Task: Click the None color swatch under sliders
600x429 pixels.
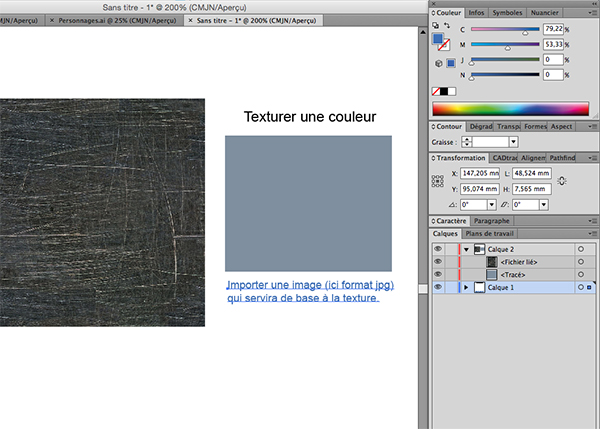Action: 437,92
